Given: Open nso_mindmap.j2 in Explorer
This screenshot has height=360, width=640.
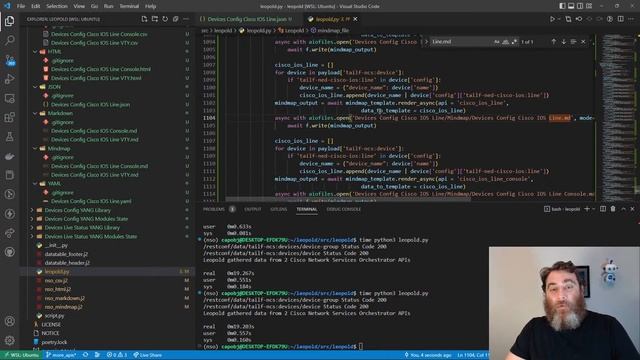Looking at the screenshot, I should pyautogui.click(x=63, y=307).
